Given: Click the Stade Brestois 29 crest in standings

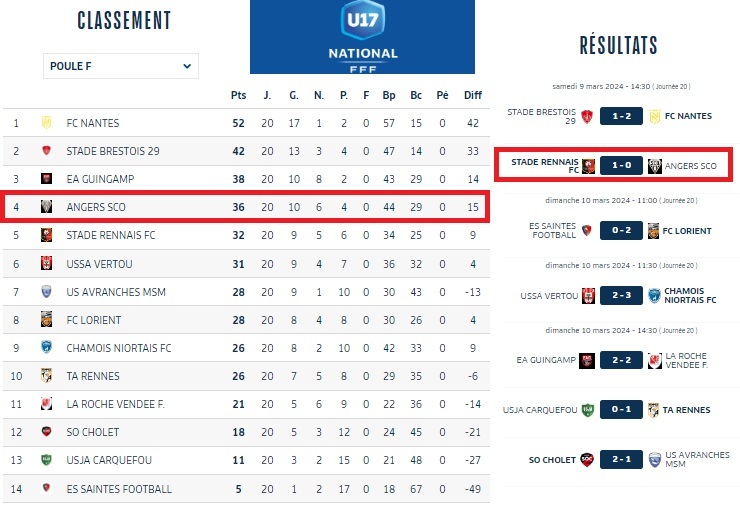Looking at the screenshot, I should pos(46,151).
